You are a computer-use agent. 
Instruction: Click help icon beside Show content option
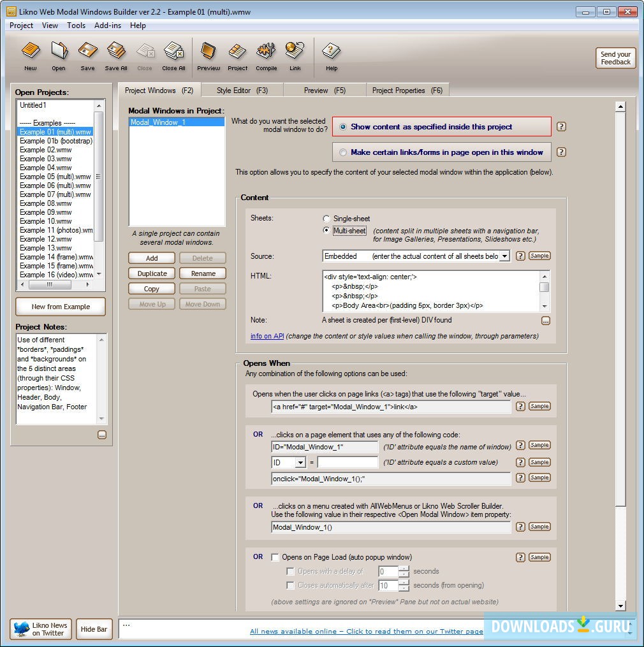(561, 127)
